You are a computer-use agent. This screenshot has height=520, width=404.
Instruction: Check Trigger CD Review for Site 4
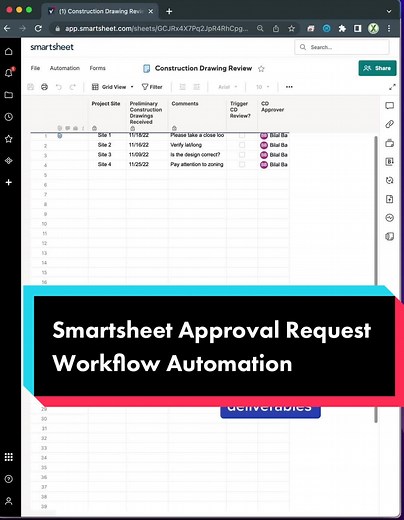242,164
